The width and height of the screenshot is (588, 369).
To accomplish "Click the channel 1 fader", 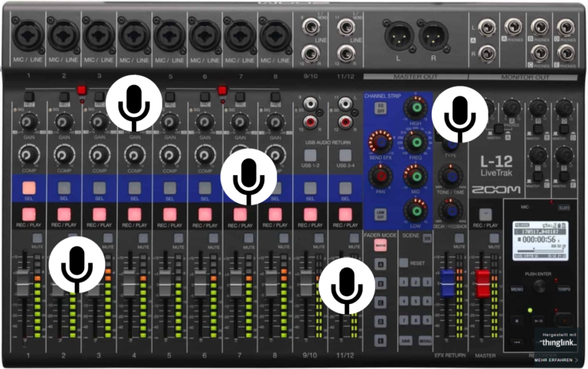I will 23,283.
